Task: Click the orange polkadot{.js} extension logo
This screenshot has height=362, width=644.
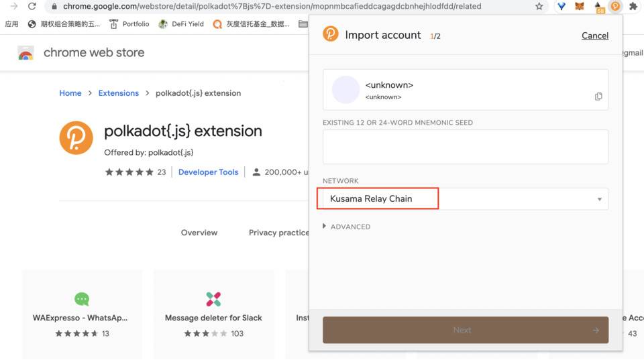Action: coord(76,137)
